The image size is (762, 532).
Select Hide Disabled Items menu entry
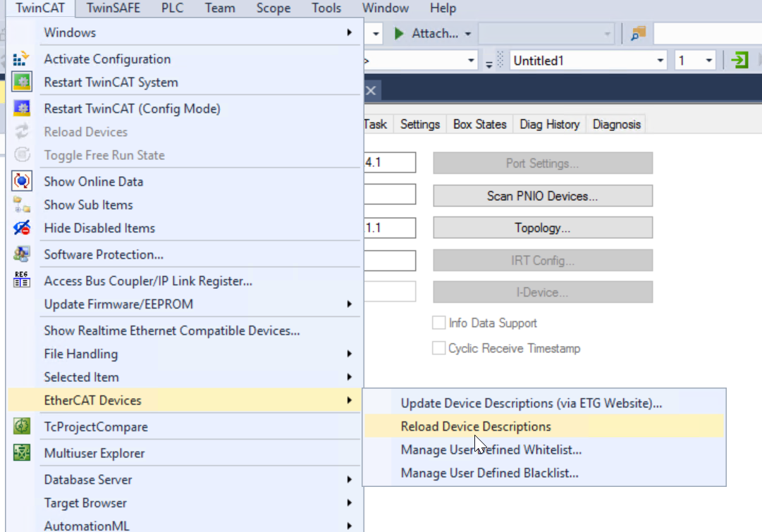coord(185,228)
